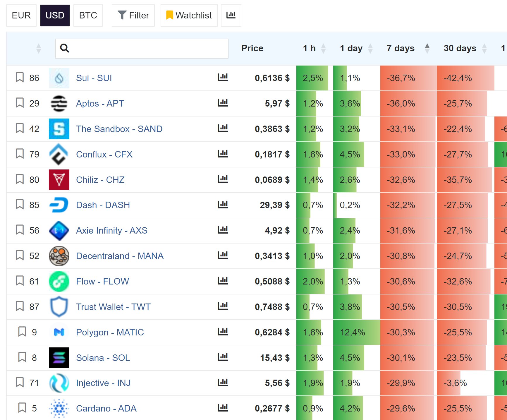Open chart icon for The Sandbox - SAND

pos(223,128)
